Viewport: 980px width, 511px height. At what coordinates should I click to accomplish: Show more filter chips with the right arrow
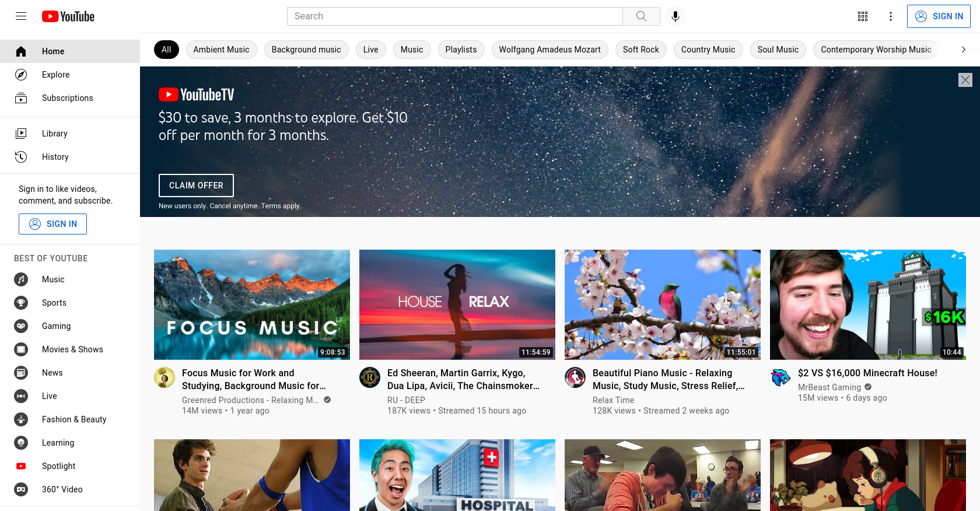(x=964, y=50)
